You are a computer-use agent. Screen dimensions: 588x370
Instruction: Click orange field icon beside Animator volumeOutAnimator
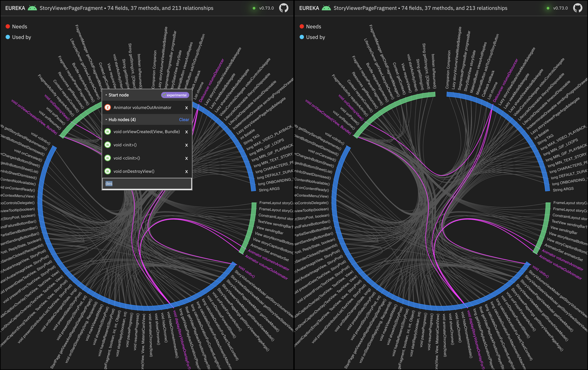[x=108, y=108]
